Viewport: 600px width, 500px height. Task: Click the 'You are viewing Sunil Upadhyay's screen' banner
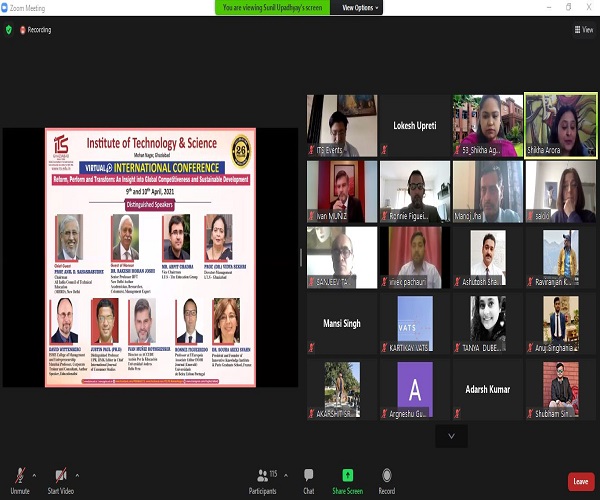272,8
